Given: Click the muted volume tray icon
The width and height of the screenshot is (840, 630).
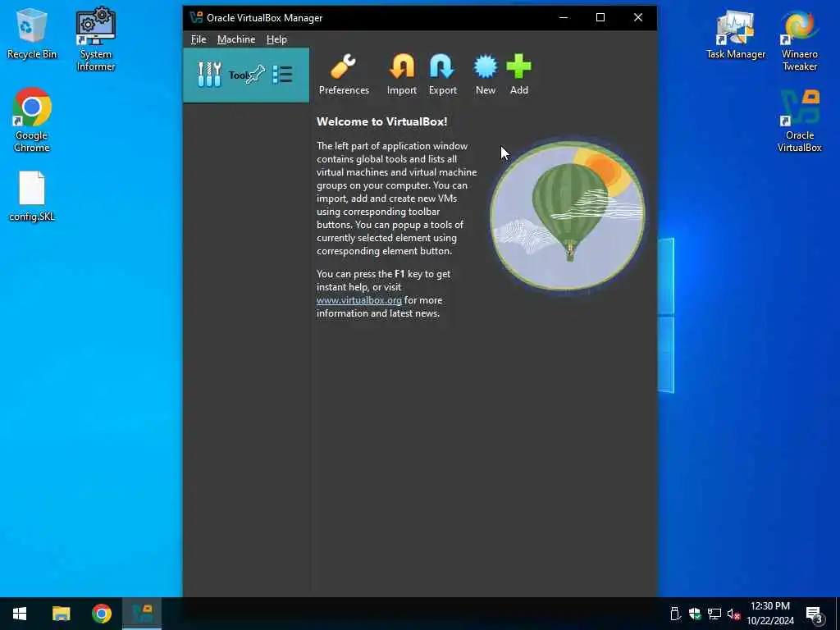Looking at the screenshot, I should click(733, 614).
